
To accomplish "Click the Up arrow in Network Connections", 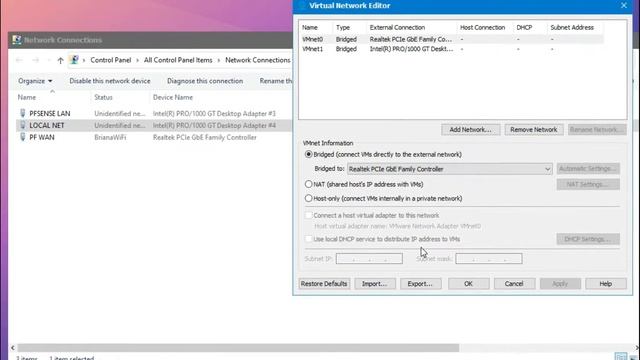I will 60,60.
